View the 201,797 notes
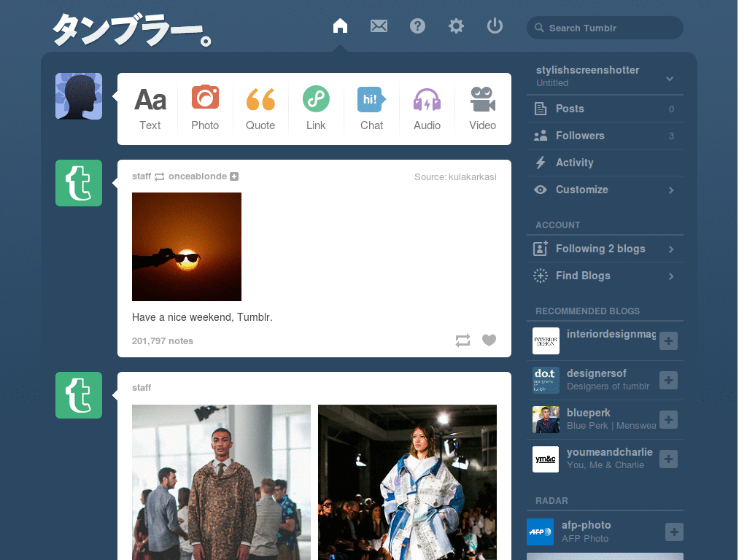The height and width of the screenshot is (560, 747). pos(163,341)
